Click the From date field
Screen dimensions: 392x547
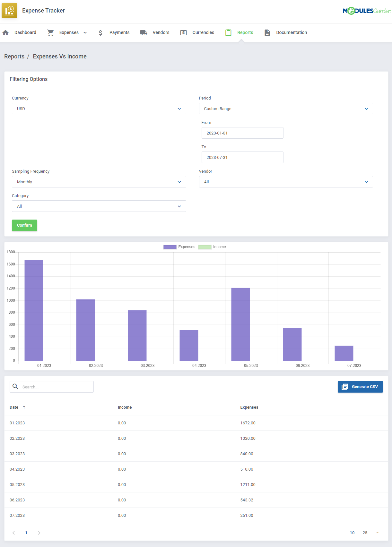click(242, 133)
